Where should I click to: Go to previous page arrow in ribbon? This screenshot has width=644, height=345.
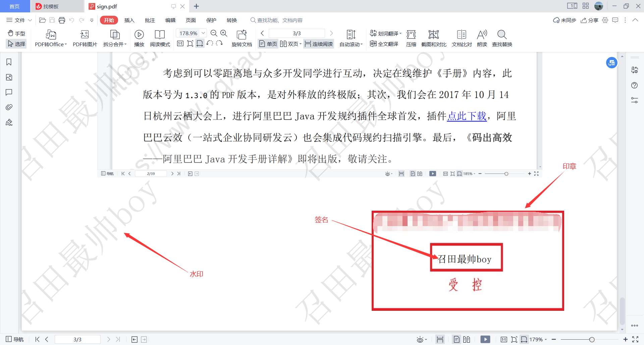262,33
